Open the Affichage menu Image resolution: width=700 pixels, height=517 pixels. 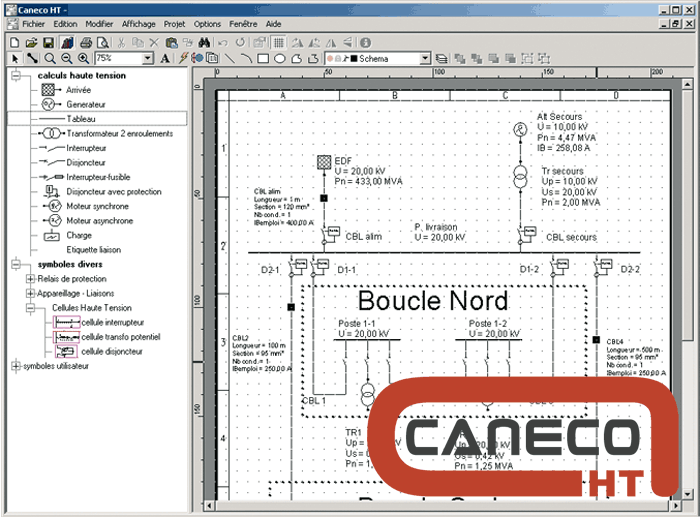pos(139,24)
